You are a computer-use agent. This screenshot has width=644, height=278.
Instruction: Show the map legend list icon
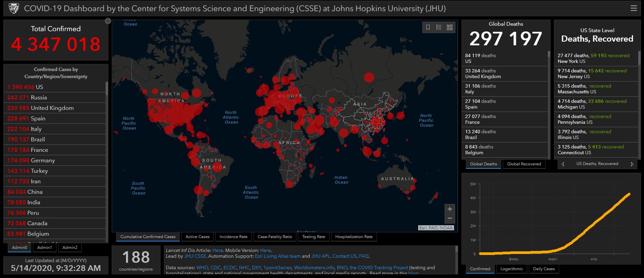tap(439, 27)
